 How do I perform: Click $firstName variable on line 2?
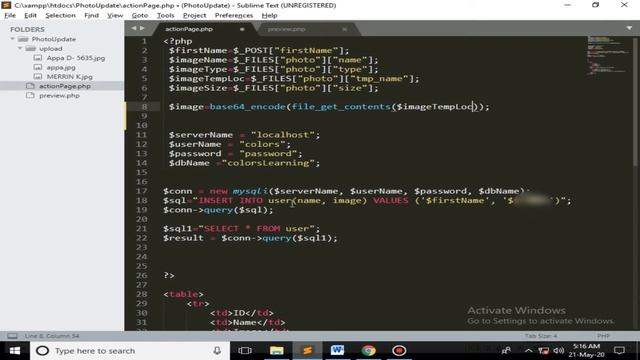pyautogui.click(x=198, y=50)
